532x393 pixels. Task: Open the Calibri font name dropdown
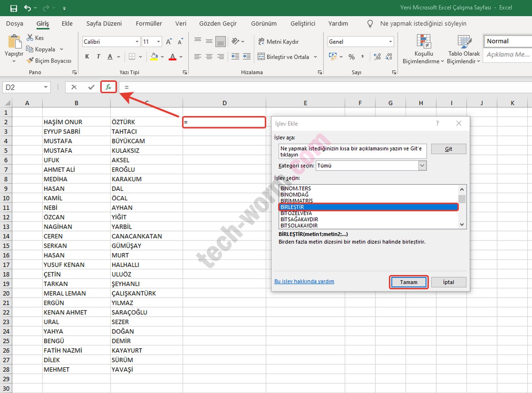(x=137, y=42)
